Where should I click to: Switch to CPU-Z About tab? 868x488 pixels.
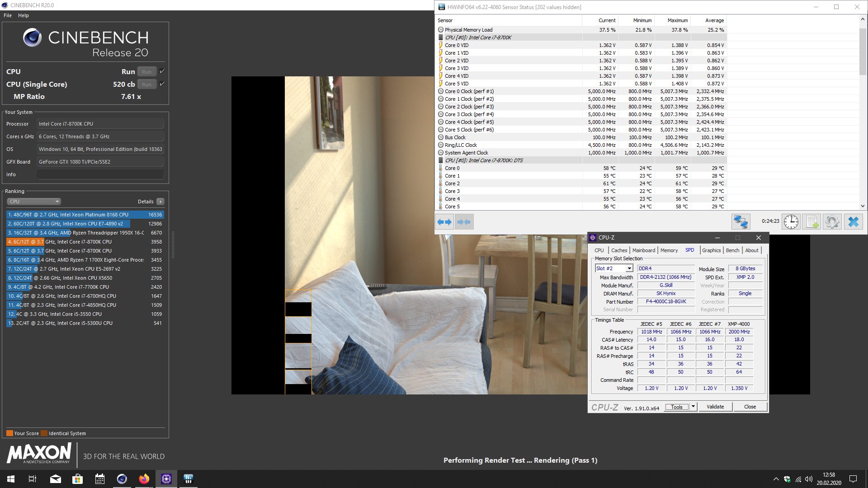[752, 250]
